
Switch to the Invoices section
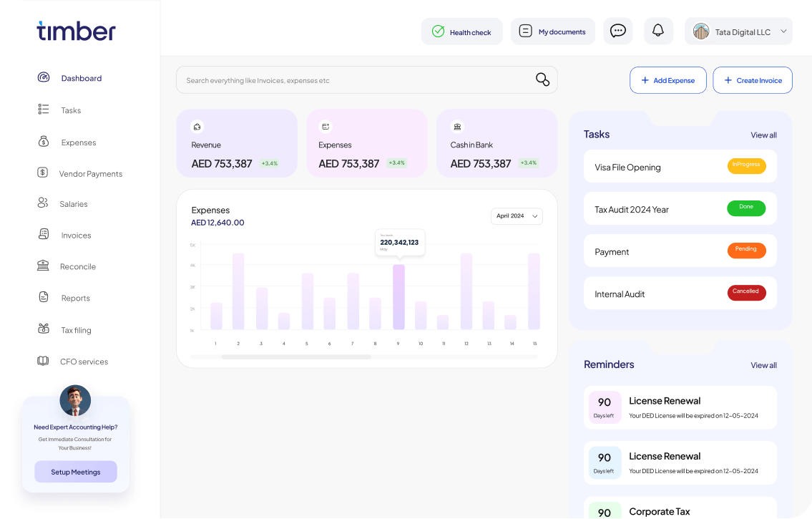tap(43, 235)
